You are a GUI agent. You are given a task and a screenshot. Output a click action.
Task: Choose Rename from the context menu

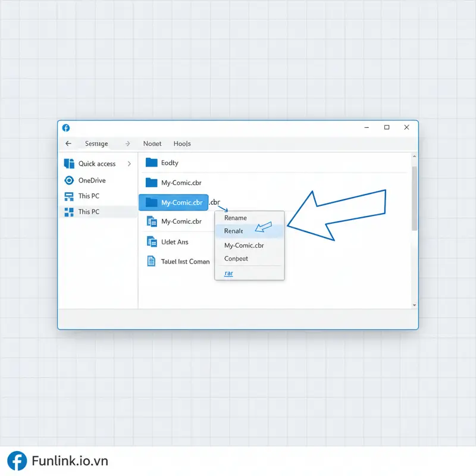[235, 218]
